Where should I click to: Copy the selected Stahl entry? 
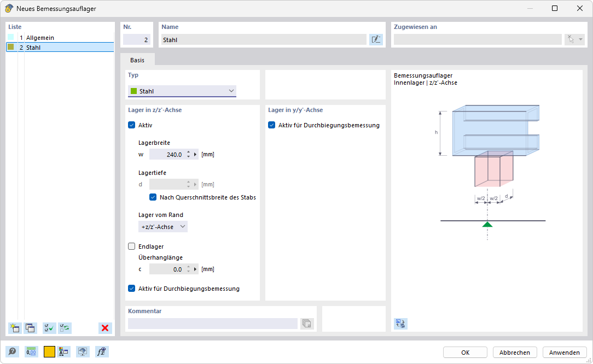point(30,328)
